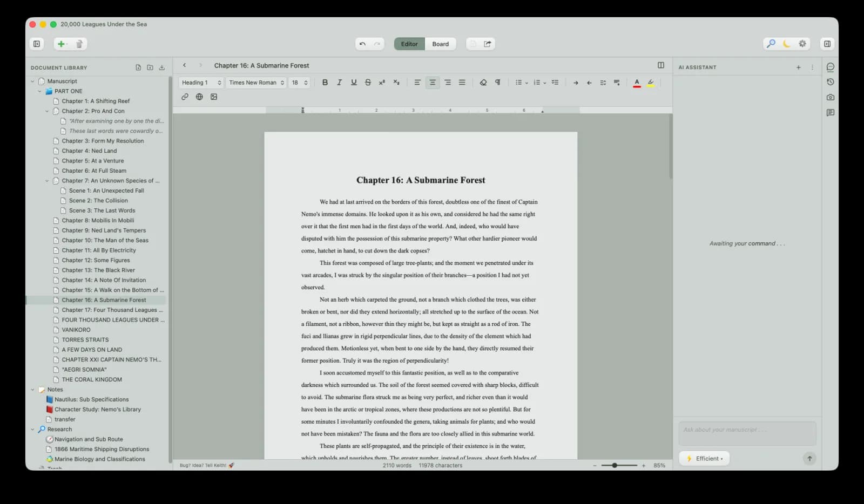This screenshot has height=504, width=864.
Task: Change font size 18 dropdown
Action: 299,83
